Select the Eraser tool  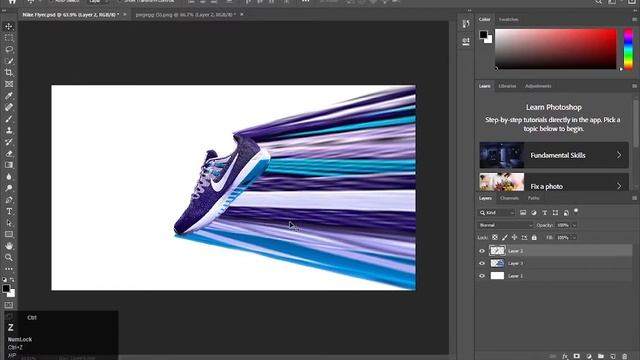(9, 153)
